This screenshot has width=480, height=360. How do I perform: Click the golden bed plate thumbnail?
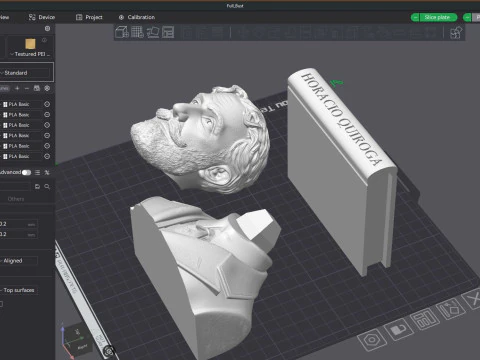click(30, 44)
